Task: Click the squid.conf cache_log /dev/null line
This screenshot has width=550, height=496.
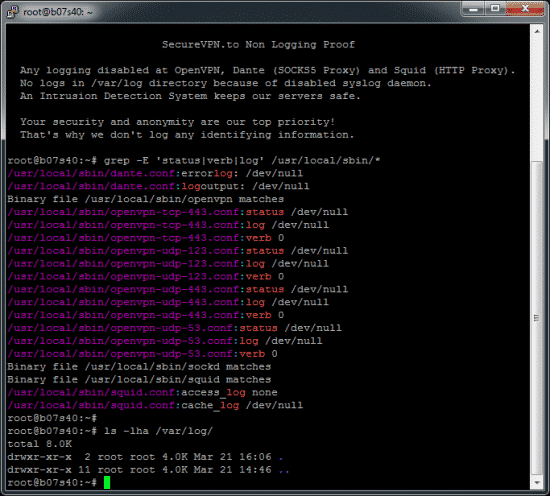Action: coord(155,405)
